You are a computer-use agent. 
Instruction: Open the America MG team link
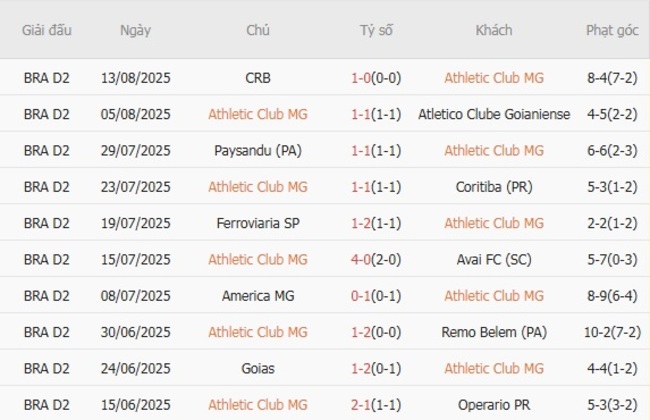(x=257, y=296)
